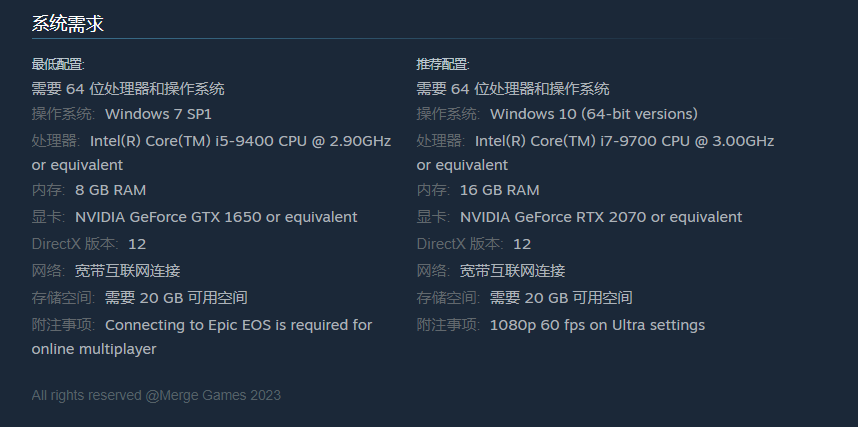
Task: Click the 最低配置 label
Action: [x=58, y=64]
